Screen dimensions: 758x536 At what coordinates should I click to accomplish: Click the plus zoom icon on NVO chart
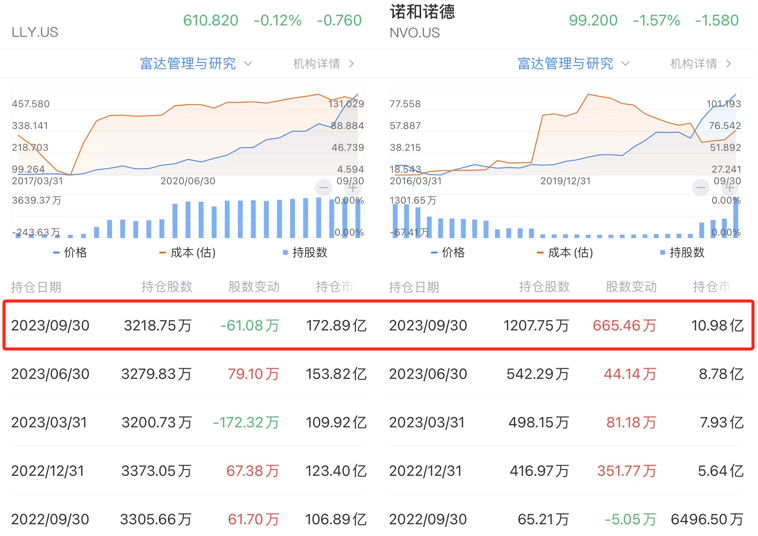click(x=730, y=187)
